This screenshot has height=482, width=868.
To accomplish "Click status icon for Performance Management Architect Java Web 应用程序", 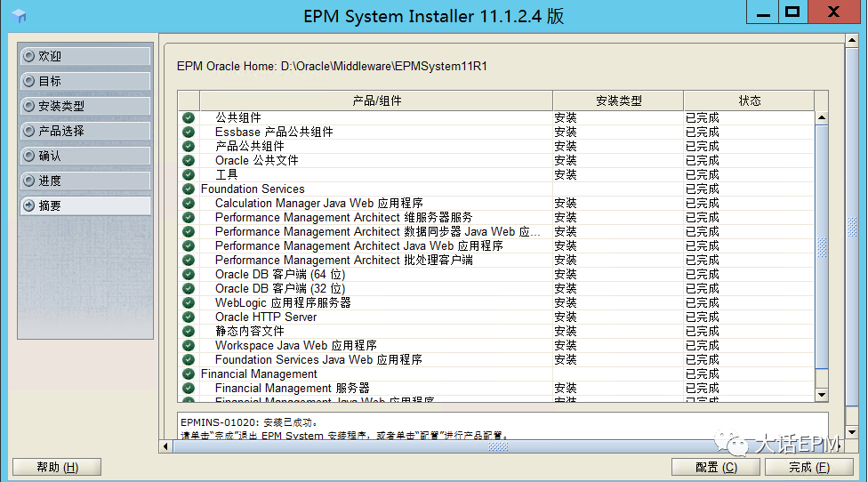I will point(189,245).
